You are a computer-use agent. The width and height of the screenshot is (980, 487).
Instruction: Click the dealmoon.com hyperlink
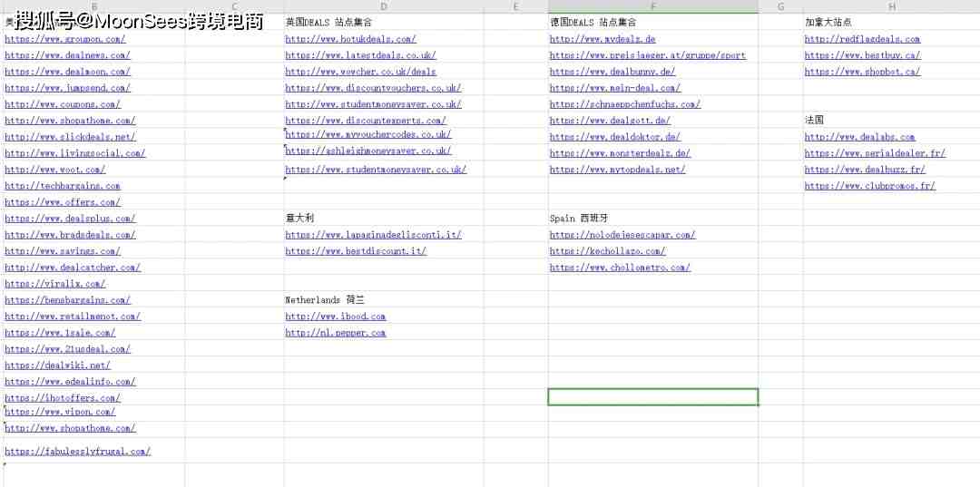click(67, 72)
